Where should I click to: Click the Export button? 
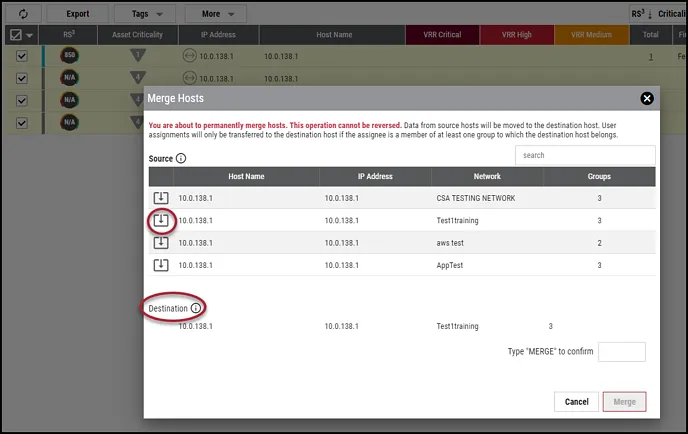coord(78,14)
